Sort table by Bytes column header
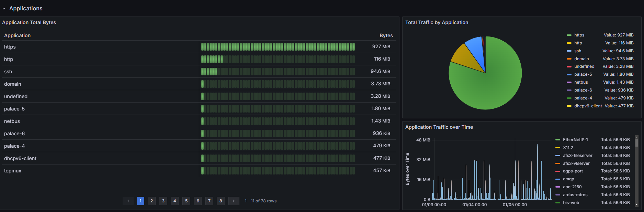Image resolution: width=644 pixels, height=212 pixels. tap(386, 35)
